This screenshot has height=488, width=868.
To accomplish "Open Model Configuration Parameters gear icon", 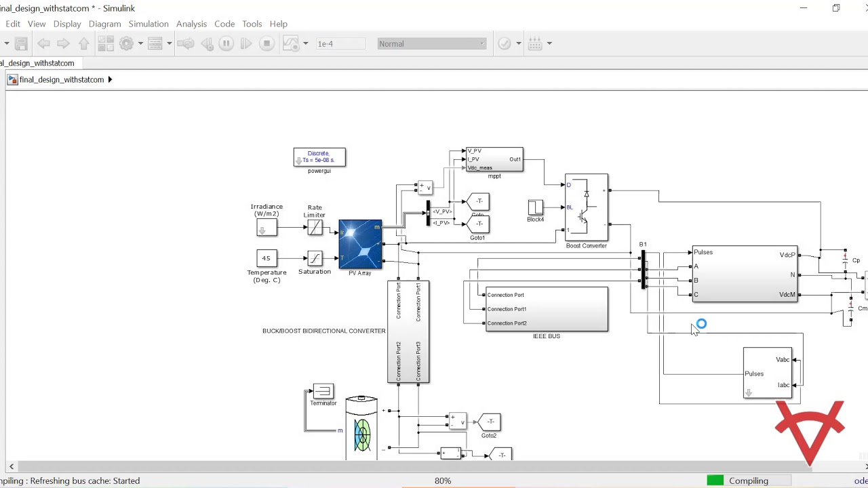I will 126,43.
